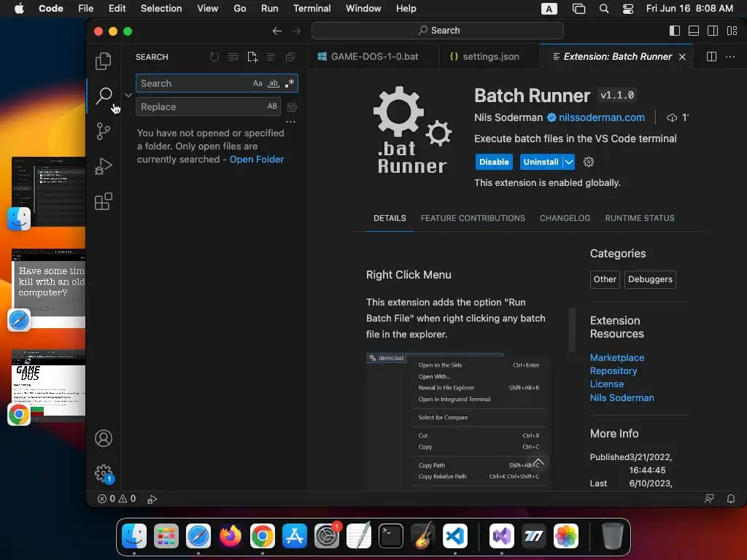The height and width of the screenshot is (560, 747).
Task: Click scroll-to-top arrow in details
Action: [538, 462]
